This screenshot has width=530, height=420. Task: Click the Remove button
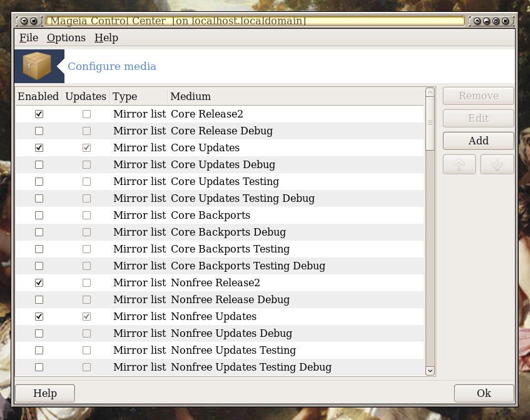click(x=479, y=96)
